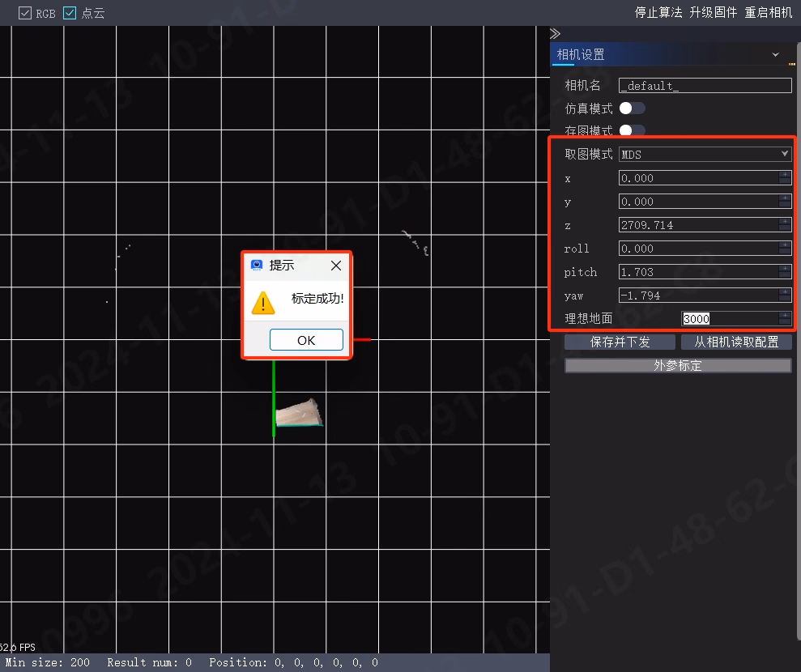Click 停止算法 in the top bar
The height and width of the screenshot is (672, 801).
658,13
